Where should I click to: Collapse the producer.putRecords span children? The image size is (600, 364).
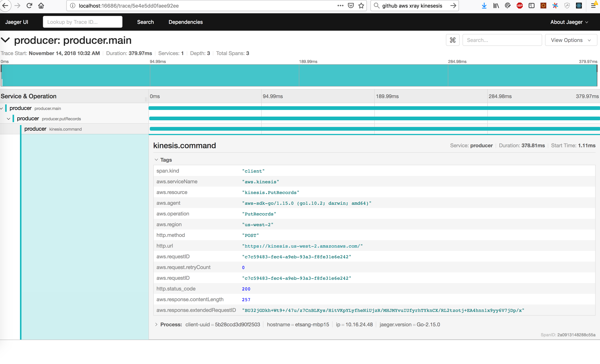(x=9, y=119)
